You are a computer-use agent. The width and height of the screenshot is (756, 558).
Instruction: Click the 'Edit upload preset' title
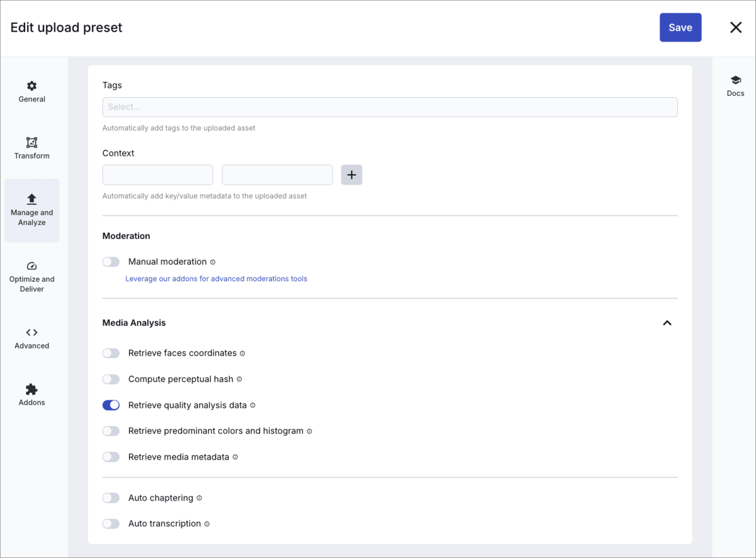click(66, 28)
